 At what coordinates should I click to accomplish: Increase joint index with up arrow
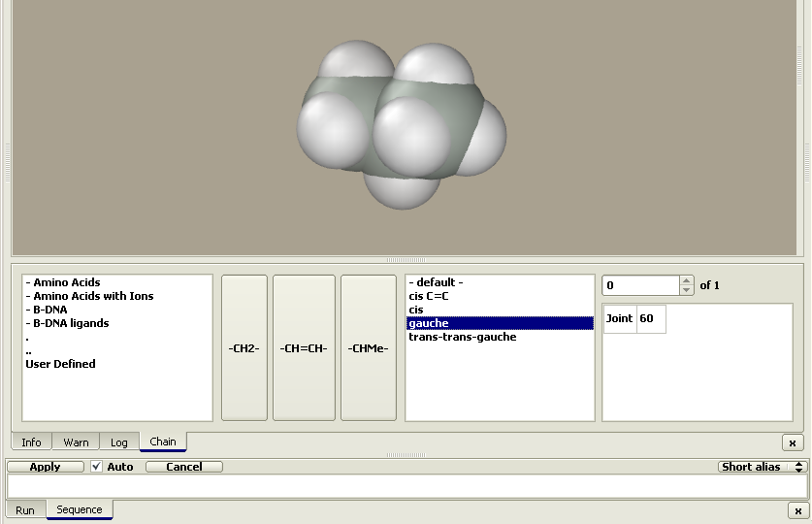click(686, 280)
